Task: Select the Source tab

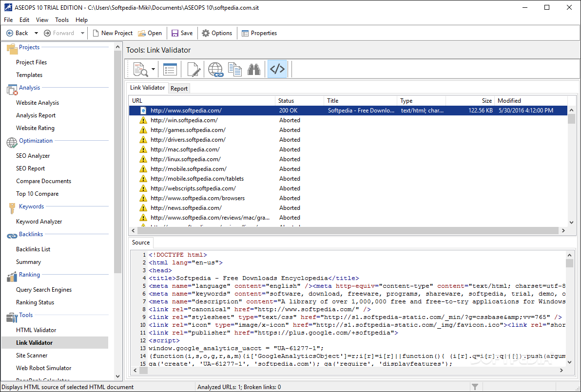Action: [141, 243]
